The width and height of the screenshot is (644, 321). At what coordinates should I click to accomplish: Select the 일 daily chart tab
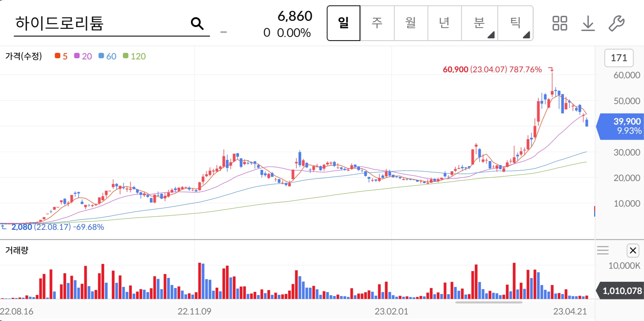coord(344,23)
